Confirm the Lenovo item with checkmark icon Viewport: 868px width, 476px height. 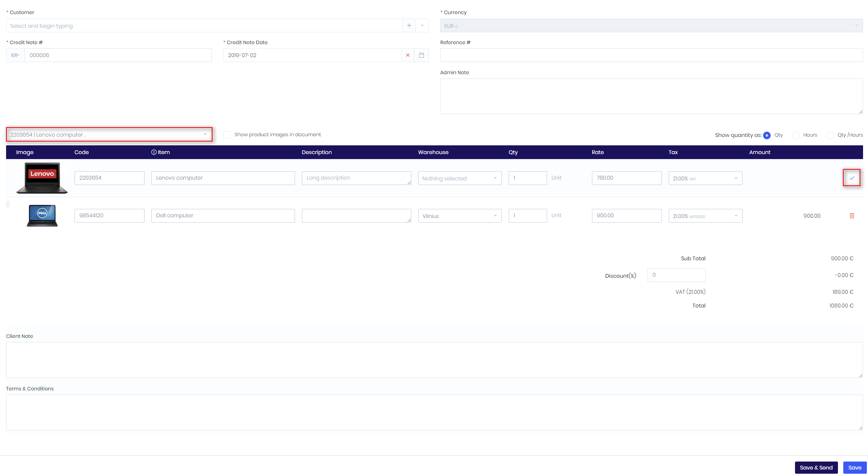(x=852, y=178)
